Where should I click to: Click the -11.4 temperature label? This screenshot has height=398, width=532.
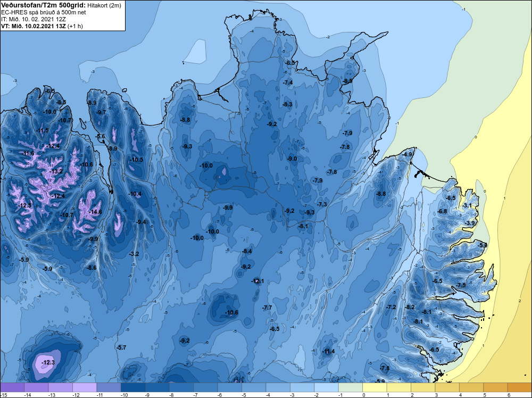[x=328, y=351]
